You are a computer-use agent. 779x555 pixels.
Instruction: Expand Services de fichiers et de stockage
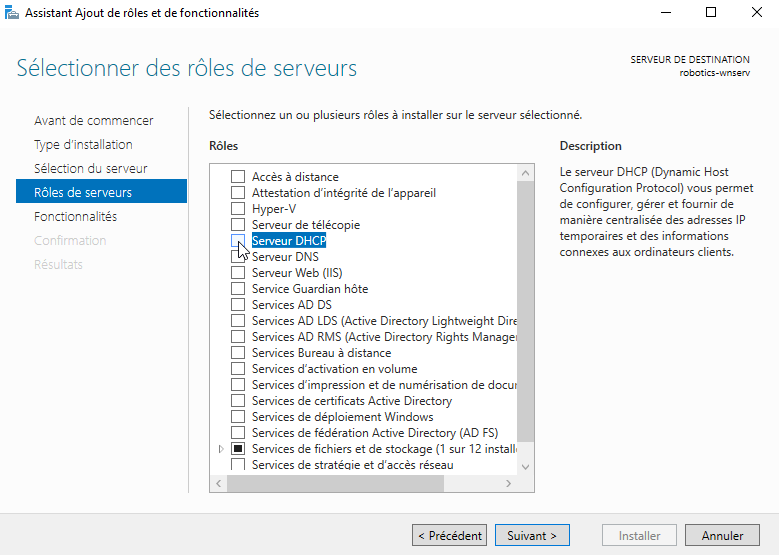coord(221,449)
